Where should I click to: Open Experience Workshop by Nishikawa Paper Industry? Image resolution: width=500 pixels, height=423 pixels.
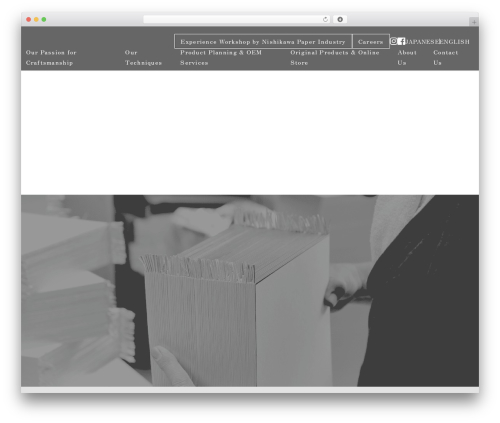[263, 41]
